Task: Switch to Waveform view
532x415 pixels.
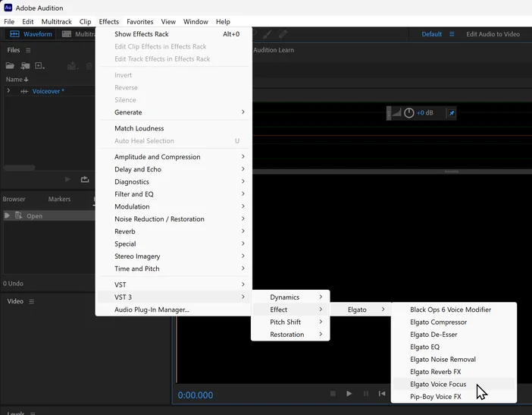Action: (31, 34)
